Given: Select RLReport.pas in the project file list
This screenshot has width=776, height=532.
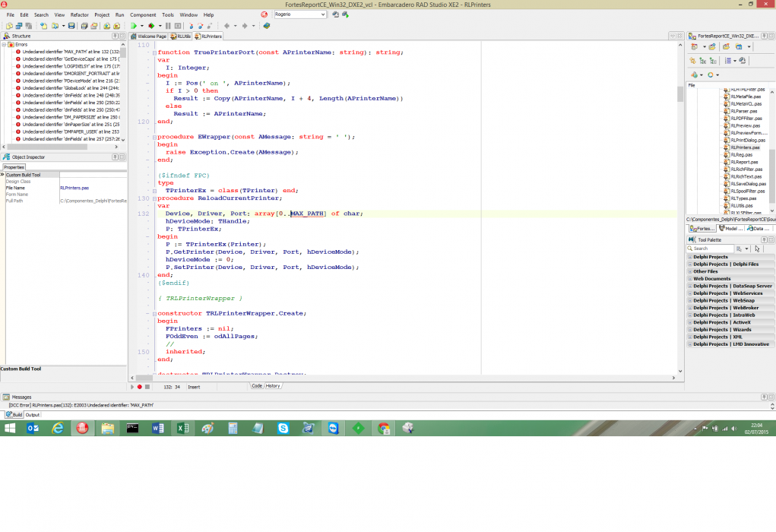Looking at the screenshot, I should [x=744, y=162].
